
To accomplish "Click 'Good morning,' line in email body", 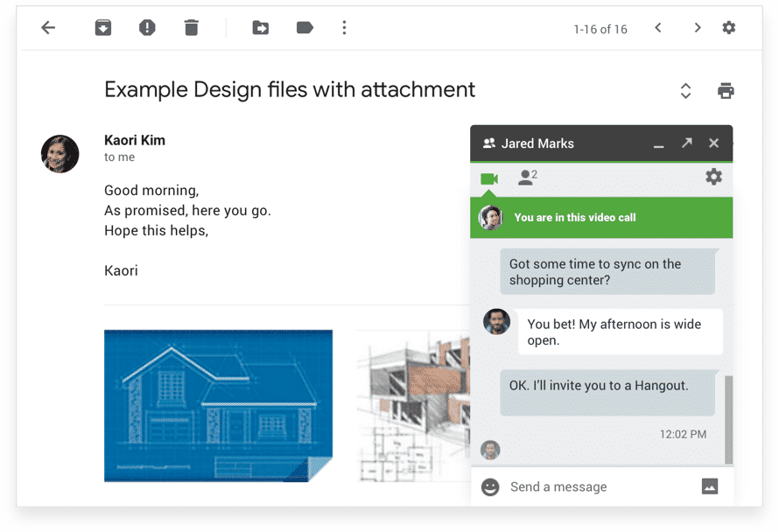I will click(151, 191).
